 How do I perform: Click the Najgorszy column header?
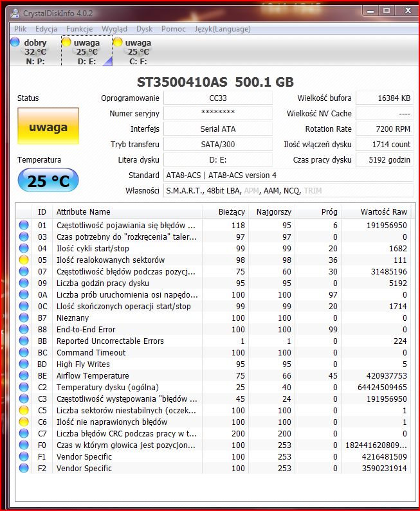(272, 212)
